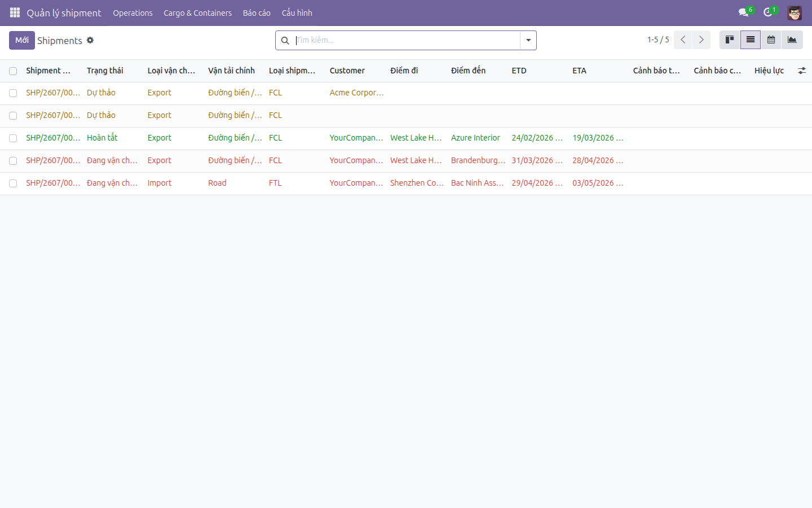Open the Cấu hình menu
Image resolution: width=812 pixels, height=508 pixels.
click(297, 12)
